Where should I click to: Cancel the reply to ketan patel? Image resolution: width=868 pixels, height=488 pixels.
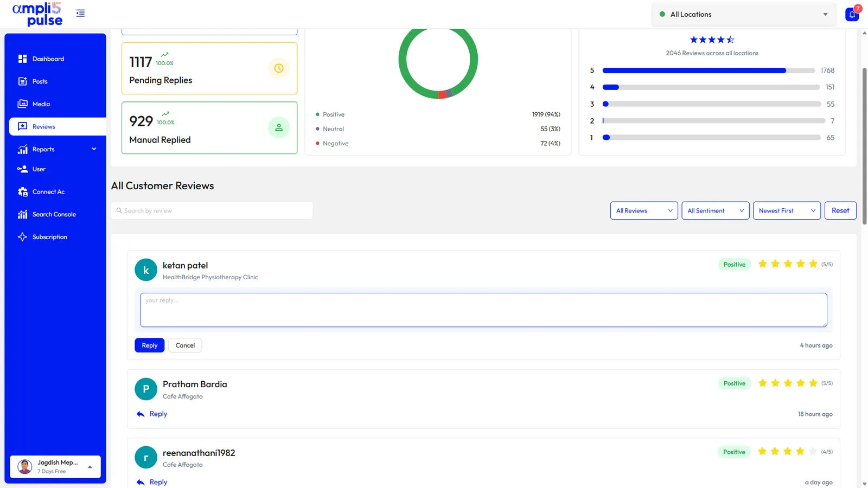click(185, 345)
